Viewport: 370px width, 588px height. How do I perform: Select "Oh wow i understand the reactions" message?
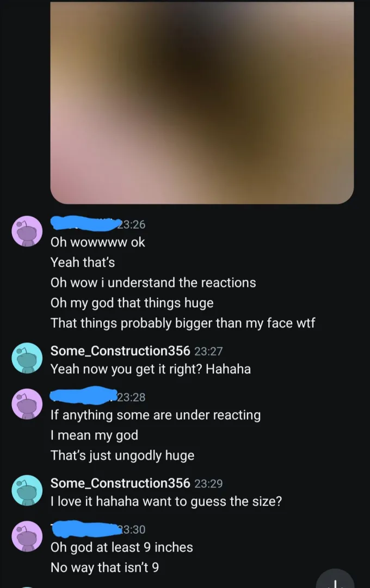(153, 283)
